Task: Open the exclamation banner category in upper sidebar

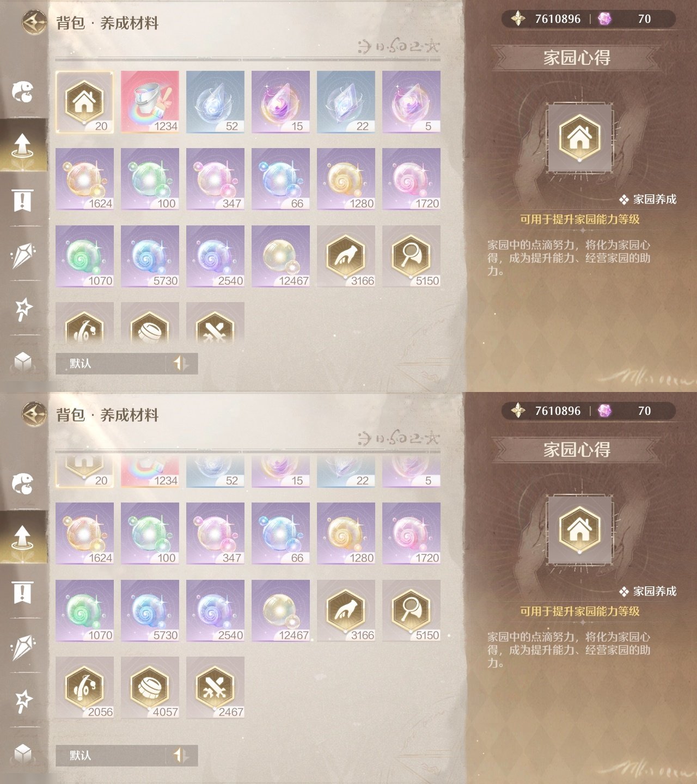Action: [x=22, y=200]
